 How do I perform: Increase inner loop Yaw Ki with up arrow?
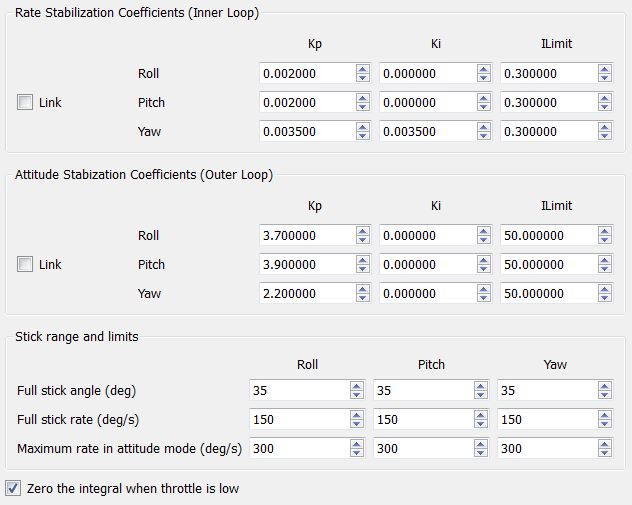[484, 127]
